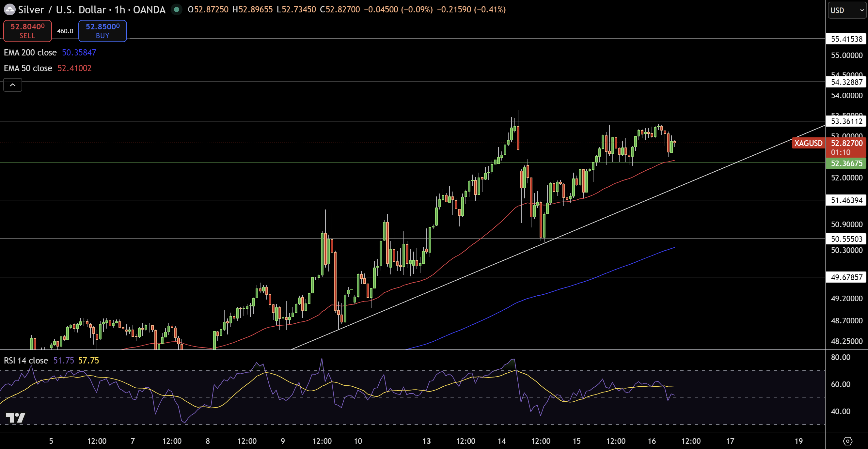Click the SELL 52.80400 button
Screen dimensions: 868x449
27,31
